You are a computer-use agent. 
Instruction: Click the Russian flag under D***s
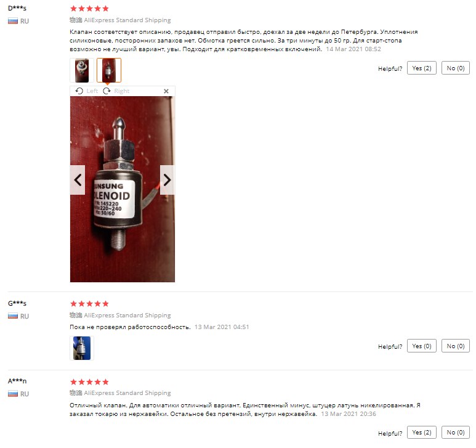click(x=13, y=21)
